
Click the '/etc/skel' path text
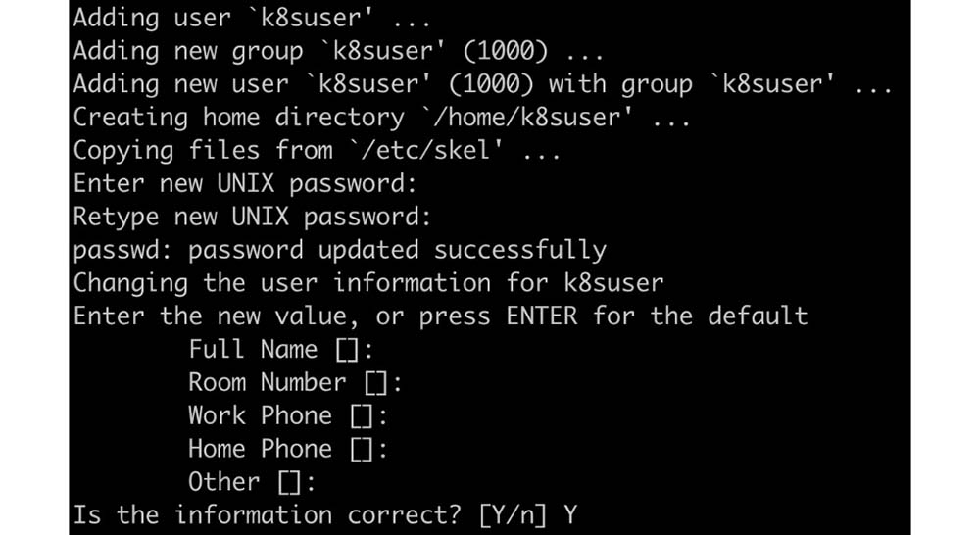pyautogui.click(x=427, y=151)
